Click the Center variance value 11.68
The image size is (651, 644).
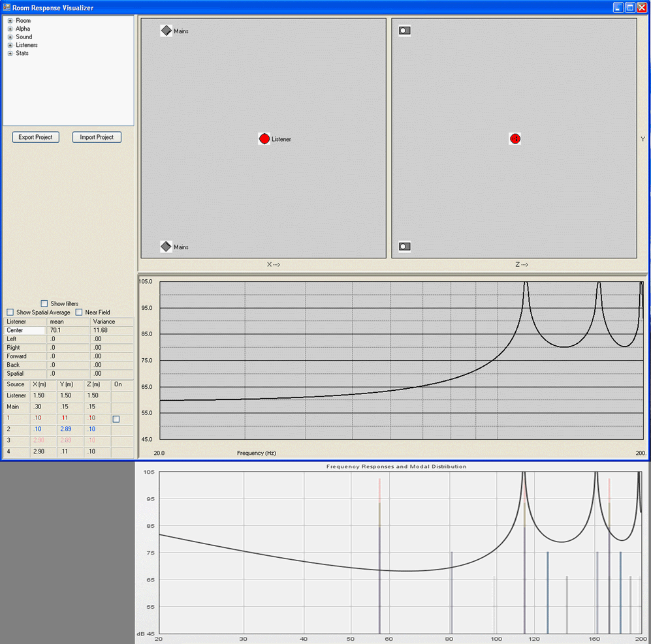(101, 331)
